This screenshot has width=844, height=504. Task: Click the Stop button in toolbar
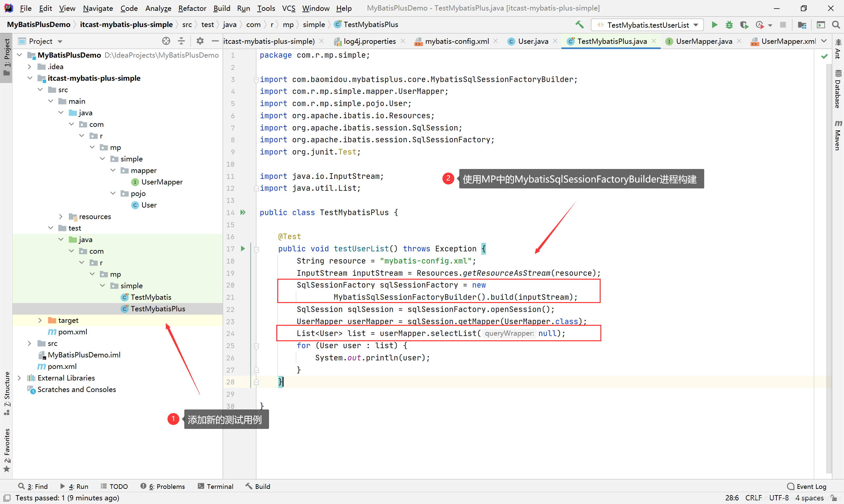pyautogui.click(x=782, y=25)
